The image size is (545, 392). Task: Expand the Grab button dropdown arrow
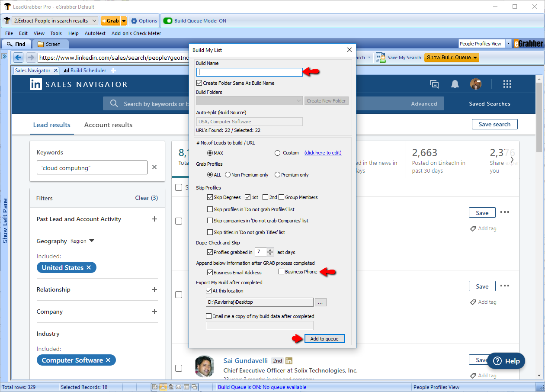click(124, 21)
